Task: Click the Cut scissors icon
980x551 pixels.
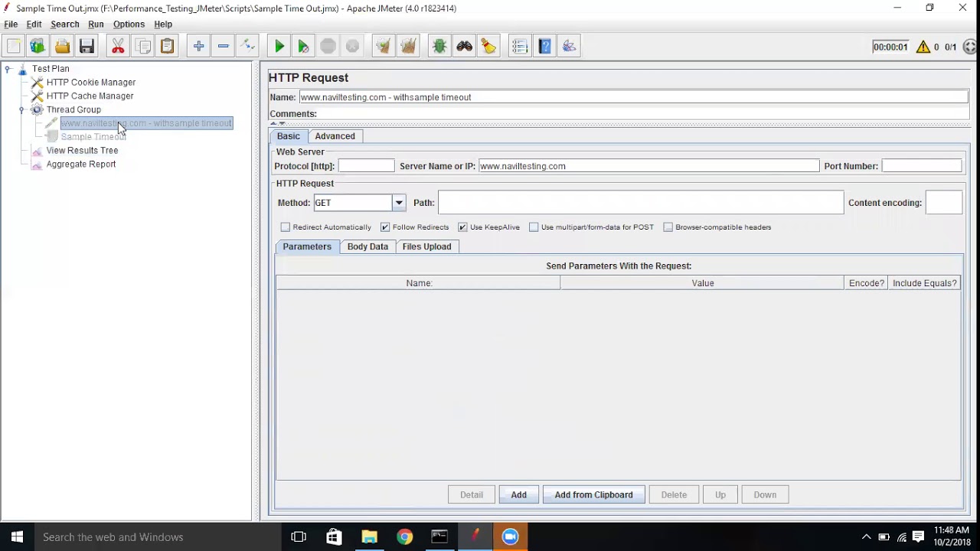Action: tap(118, 47)
